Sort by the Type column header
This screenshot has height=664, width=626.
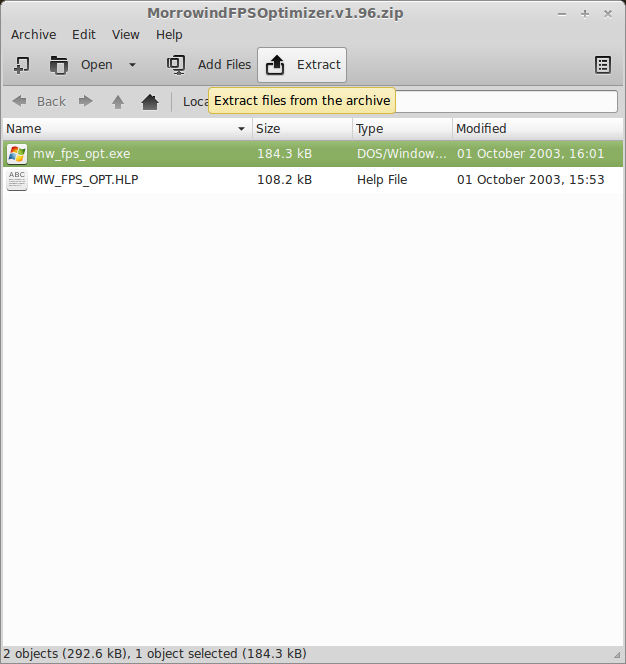click(402, 129)
